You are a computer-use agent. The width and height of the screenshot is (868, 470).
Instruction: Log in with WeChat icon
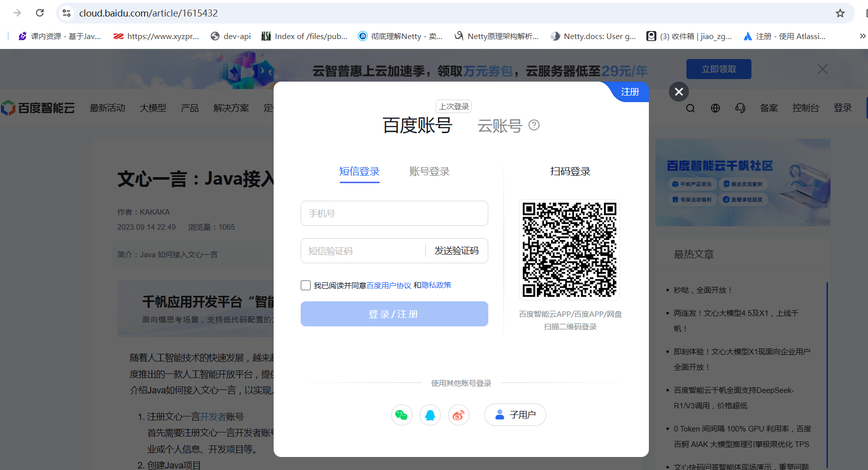coord(401,415)
